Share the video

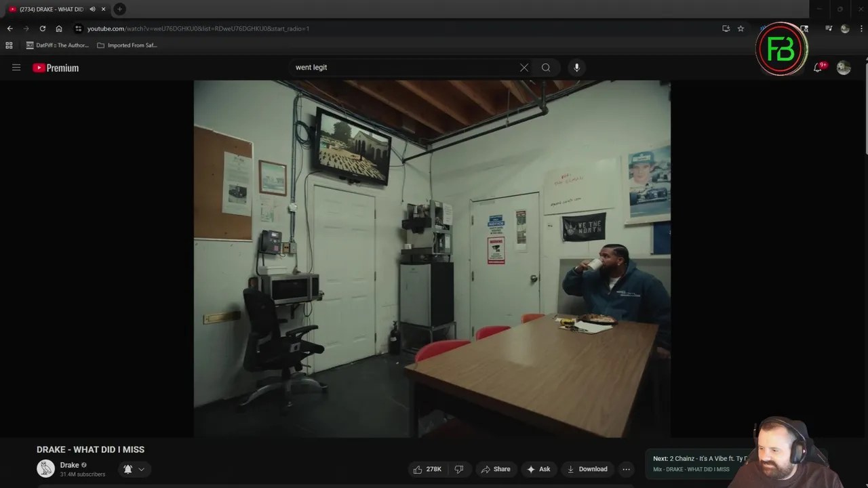pyautogui.click(x=496, y=469)
